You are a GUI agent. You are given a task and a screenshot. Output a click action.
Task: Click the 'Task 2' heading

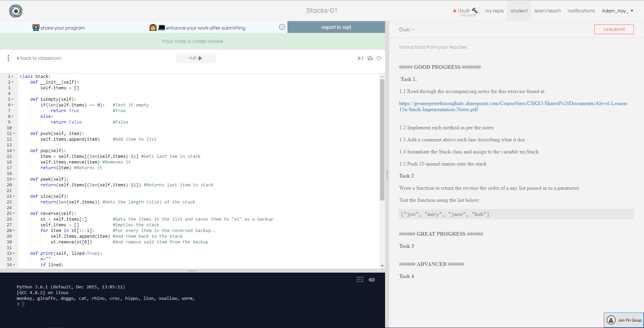point(407,176)
